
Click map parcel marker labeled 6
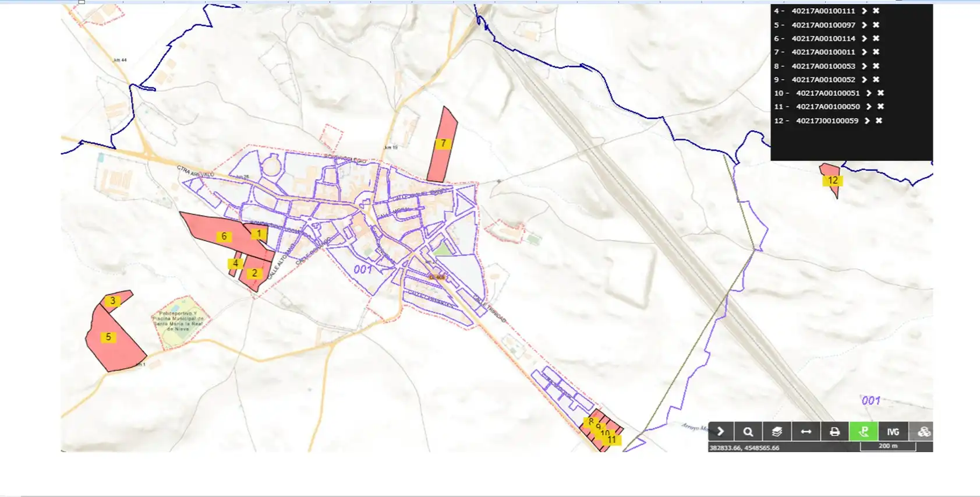tap(224, 237)
